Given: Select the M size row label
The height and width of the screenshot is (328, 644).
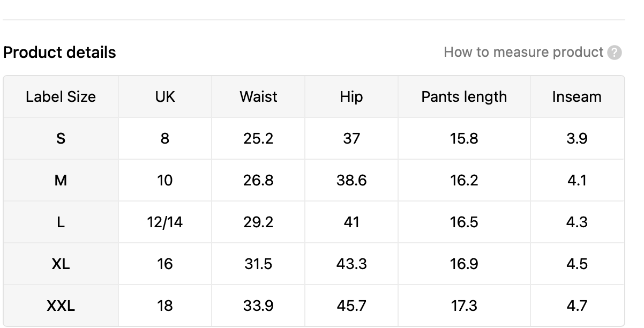Looking at the screenshot, I should pos(61,180).
